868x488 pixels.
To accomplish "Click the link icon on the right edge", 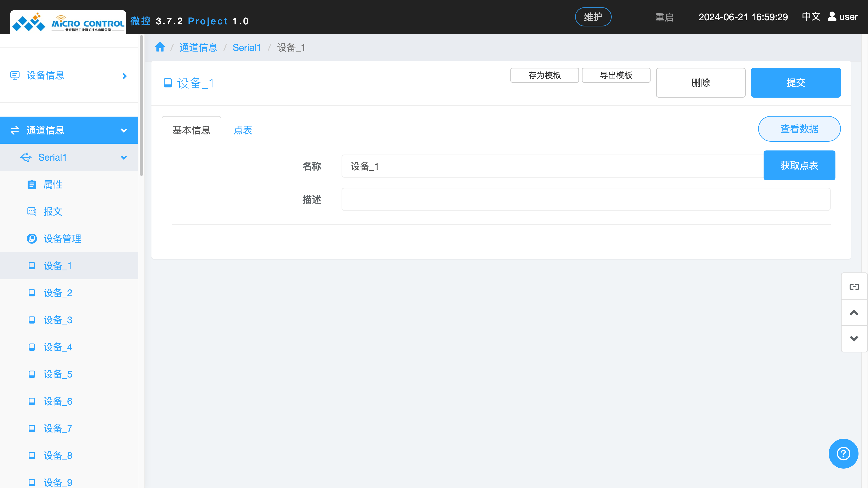I will (854, 286).
